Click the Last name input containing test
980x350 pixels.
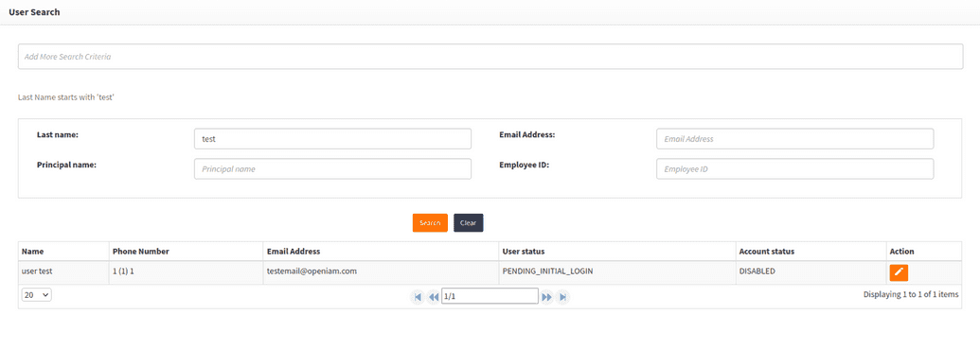point(332,139)
